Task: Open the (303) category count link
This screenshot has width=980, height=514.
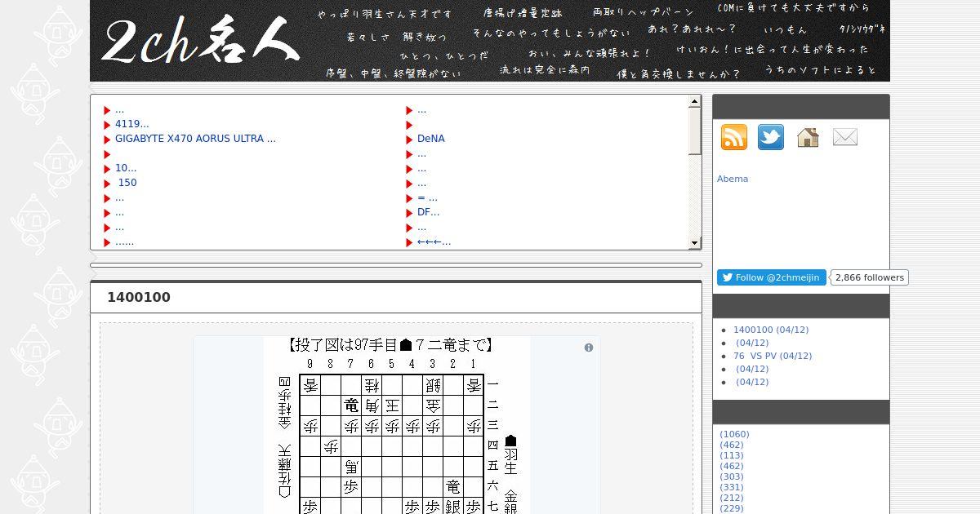Action: (x=732, y=476)
